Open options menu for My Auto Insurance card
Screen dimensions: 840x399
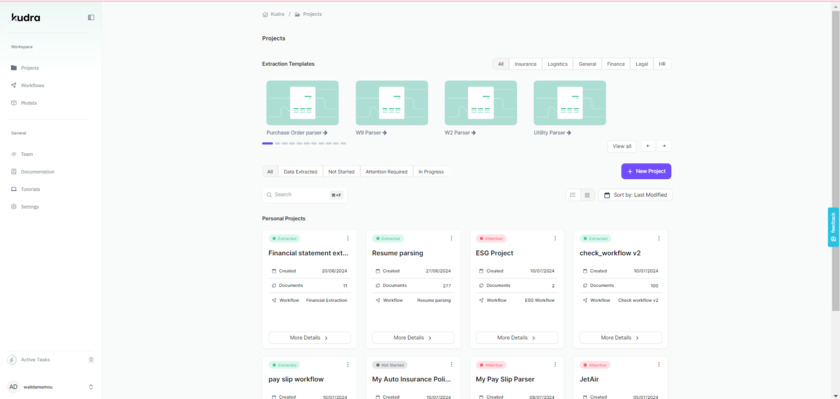(451, 365)
